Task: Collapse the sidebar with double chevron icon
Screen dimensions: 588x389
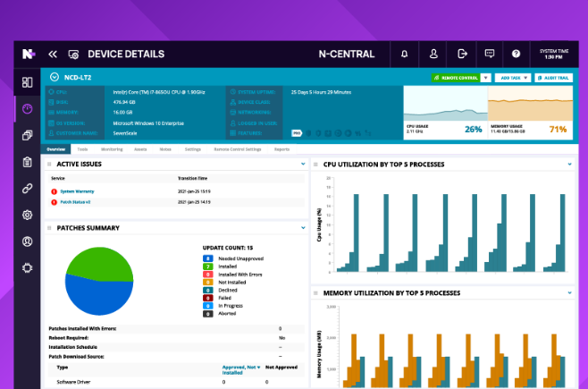Action: click(53, 54)
